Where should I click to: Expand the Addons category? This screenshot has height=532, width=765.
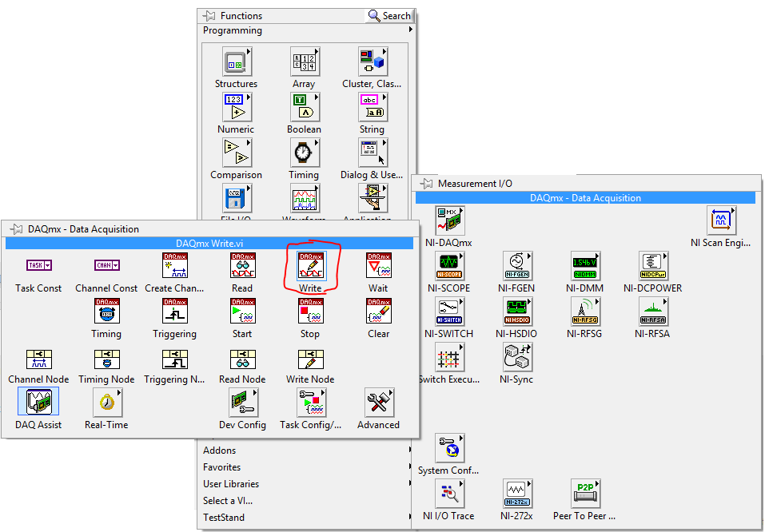[220, 450]
